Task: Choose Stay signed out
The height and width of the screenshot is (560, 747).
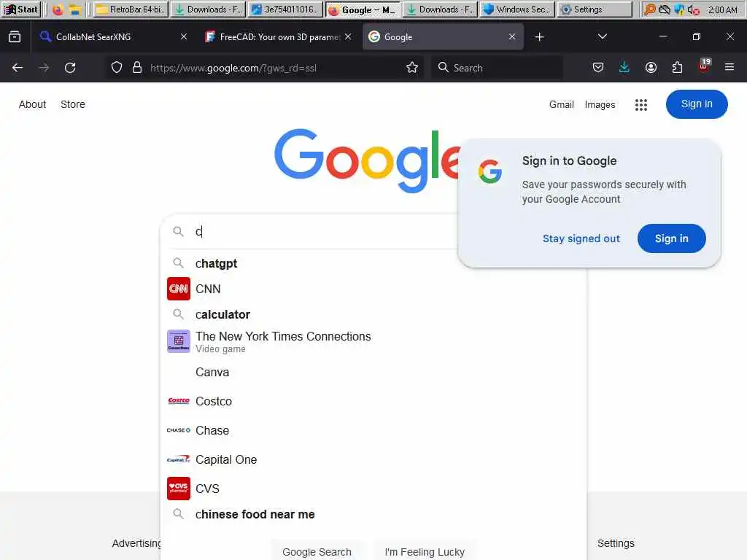Action: pos(581,238)
